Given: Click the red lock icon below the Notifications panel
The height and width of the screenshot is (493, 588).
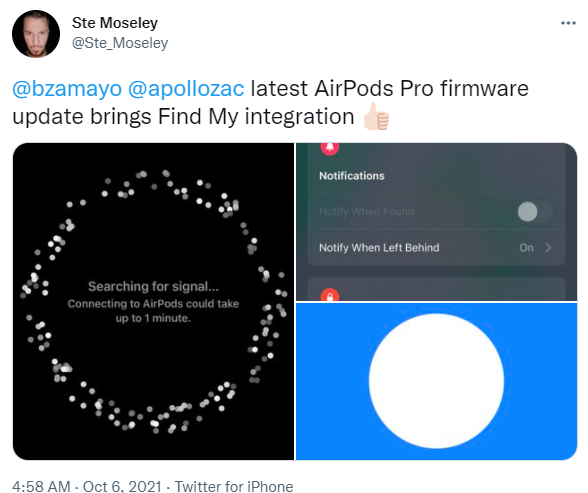Looking at the screenshot, I should click(x=330, y=295).
